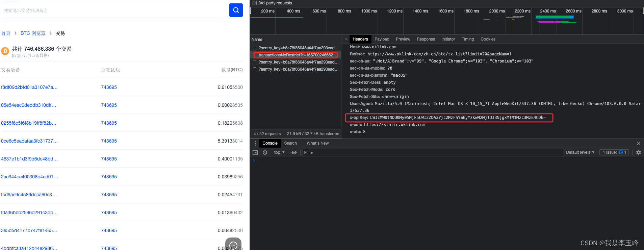The width and height of the screenshot is (644, 250).
Task: Click the console Filter input field
Action: click(x=433, y=153)
